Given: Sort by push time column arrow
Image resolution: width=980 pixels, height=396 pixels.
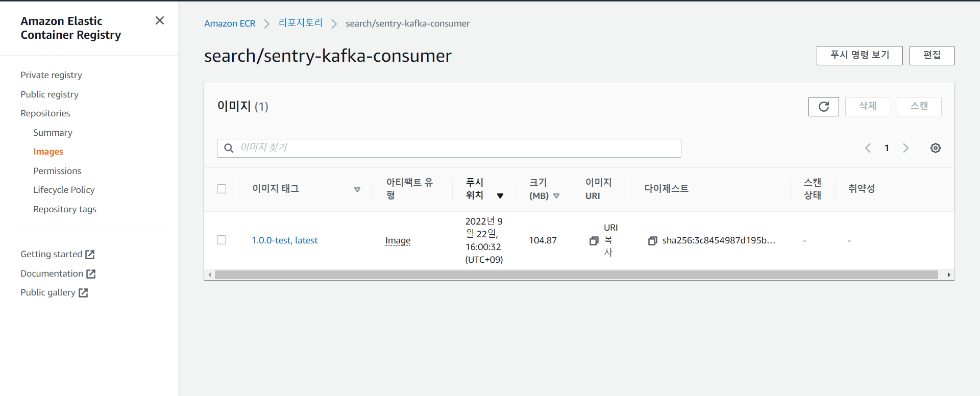Looking at the screenshot, I should [500, 196].
